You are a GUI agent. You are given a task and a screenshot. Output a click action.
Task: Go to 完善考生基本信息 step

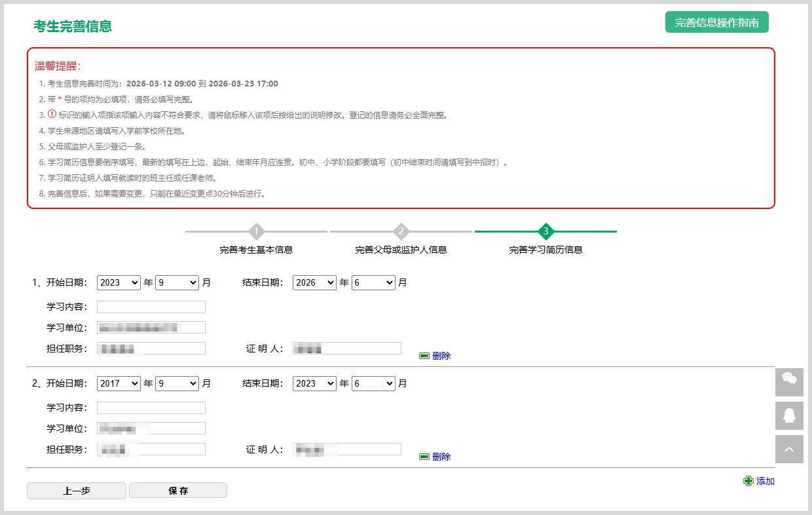pyautogui.click(x=256, y=250)
